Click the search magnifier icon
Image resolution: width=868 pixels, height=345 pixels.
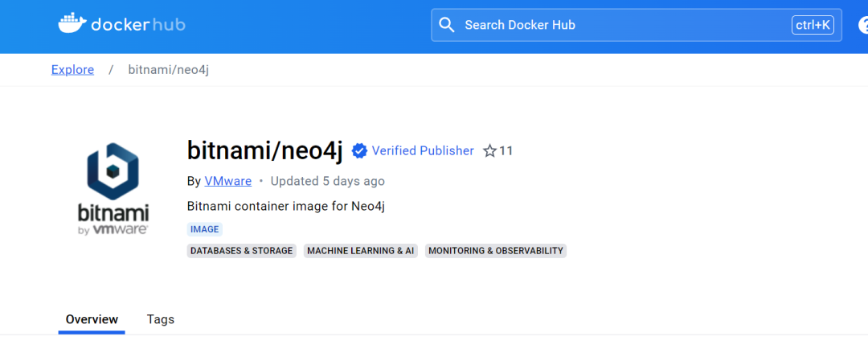[x=447, y=25]
